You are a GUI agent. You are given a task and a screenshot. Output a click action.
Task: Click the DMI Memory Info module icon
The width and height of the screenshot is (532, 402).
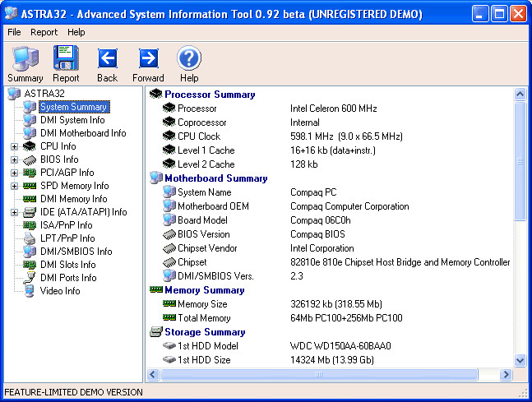tap(30, 199)
